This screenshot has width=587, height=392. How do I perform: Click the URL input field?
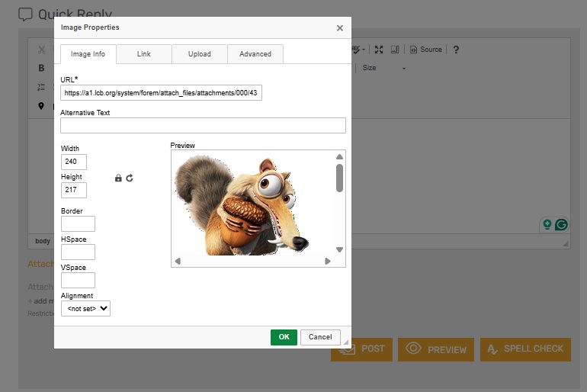pyautogui.click(x=161, y=93)
